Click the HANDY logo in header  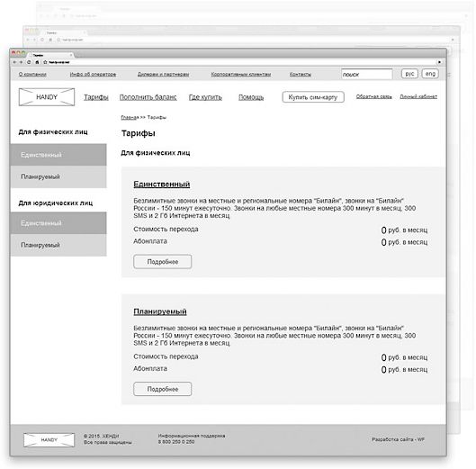coord(47,97)
